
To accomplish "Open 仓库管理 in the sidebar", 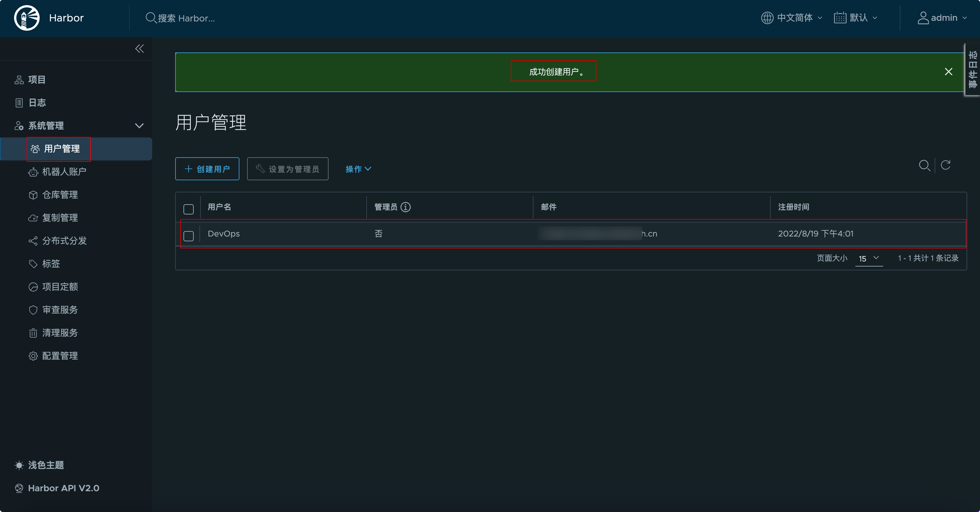I will click(60, 195).
